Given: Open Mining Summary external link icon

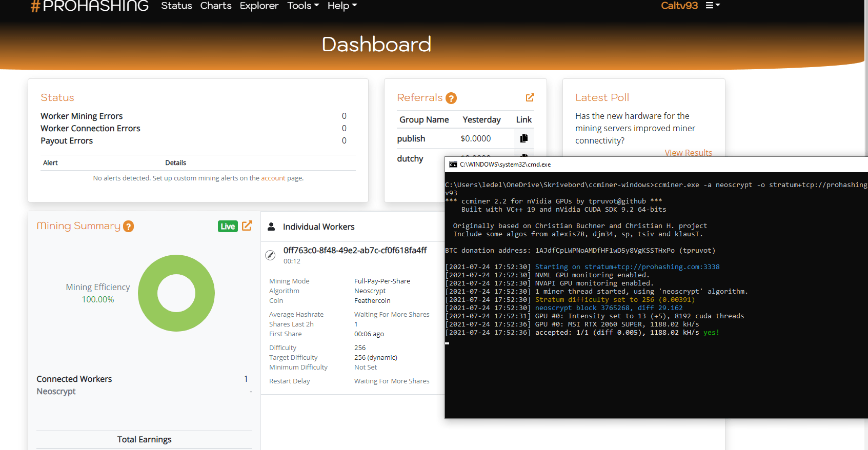Looking at the screenshot, I should 247,226.
